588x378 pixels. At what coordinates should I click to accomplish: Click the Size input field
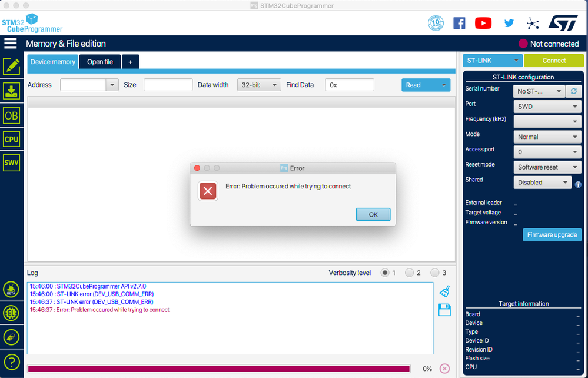[x=168, y=85]
